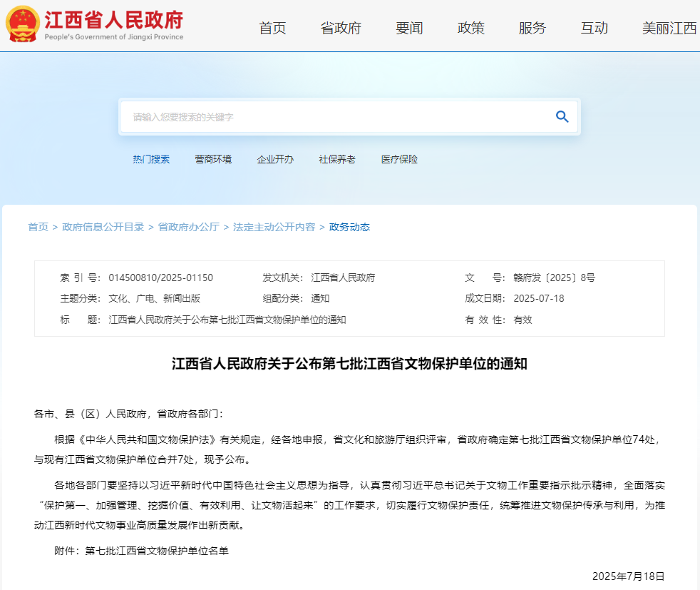This screenshot has height=590, width=700.
Task: Click 组配分类 value 通知
Action: [x=320, y=298]
